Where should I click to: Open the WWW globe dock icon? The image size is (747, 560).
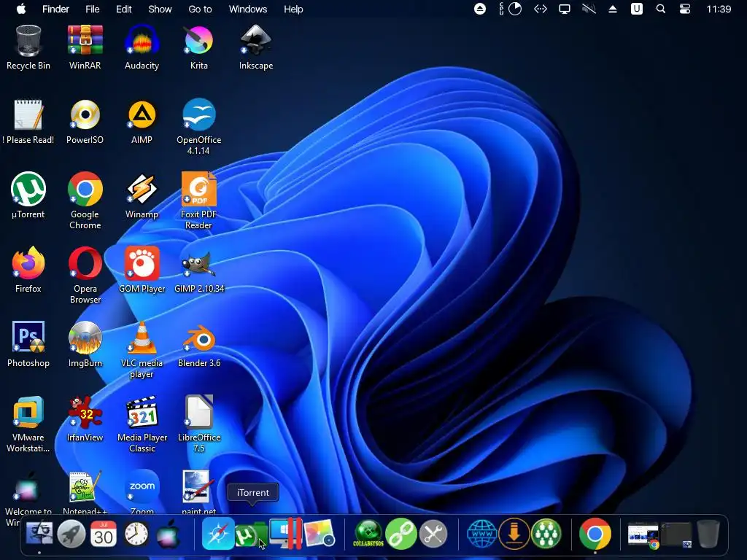click(x=481, y=534)
